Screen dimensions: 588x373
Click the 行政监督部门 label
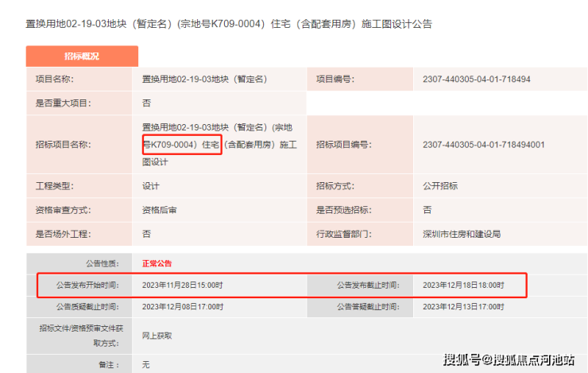[x=344, y=234]
